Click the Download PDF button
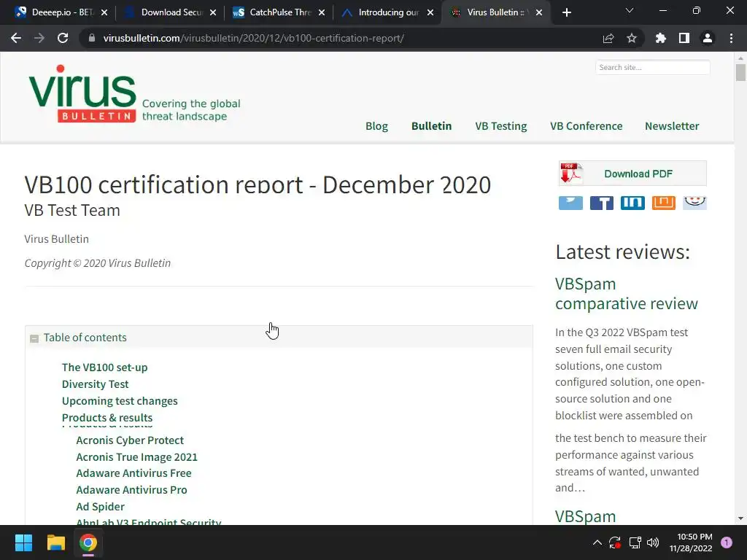The width and height of the screenshot is (747, 560). (x=632, y=174)
